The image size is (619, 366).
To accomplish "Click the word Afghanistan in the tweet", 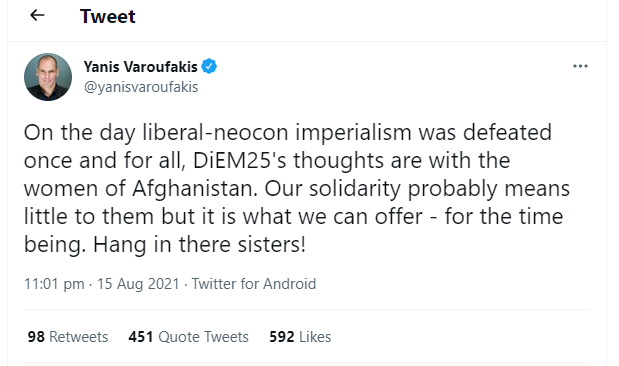I will pyautogui.click(x=195, y=189).
